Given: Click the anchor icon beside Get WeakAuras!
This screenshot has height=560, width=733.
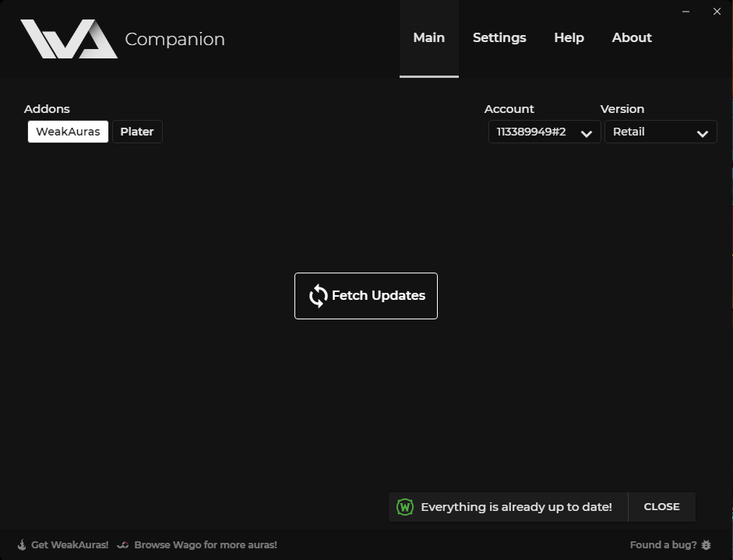Looking at the screenshot, I should click(22, 544).
